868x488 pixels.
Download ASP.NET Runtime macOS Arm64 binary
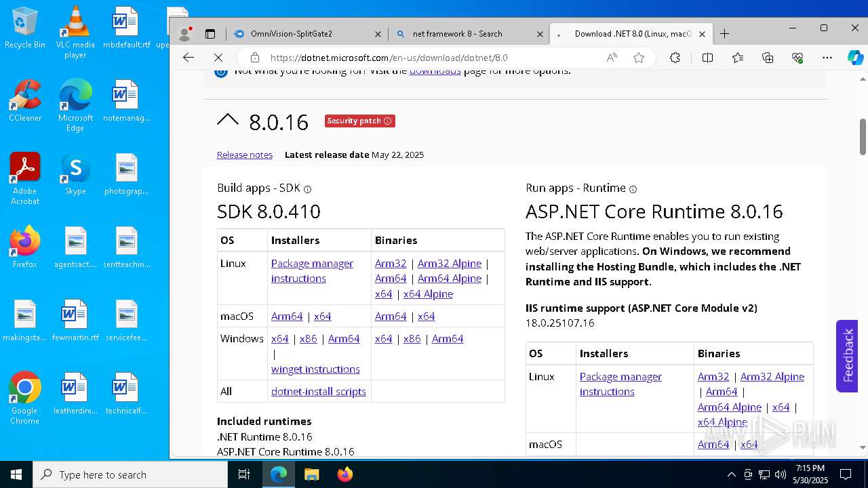click(713, 444)
